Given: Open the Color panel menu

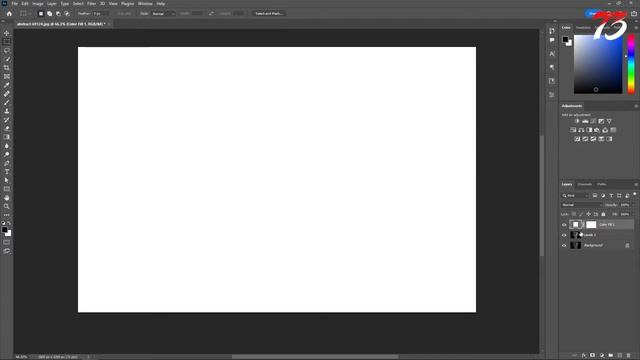Looking at the screenshot, I should 636,28.
